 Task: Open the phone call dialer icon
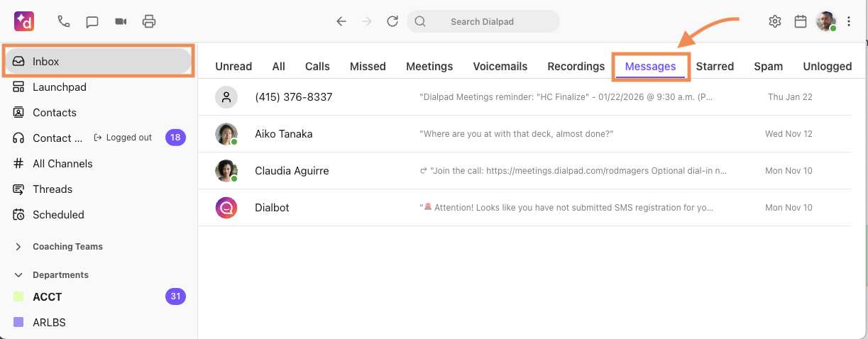[x=64, y=21]
